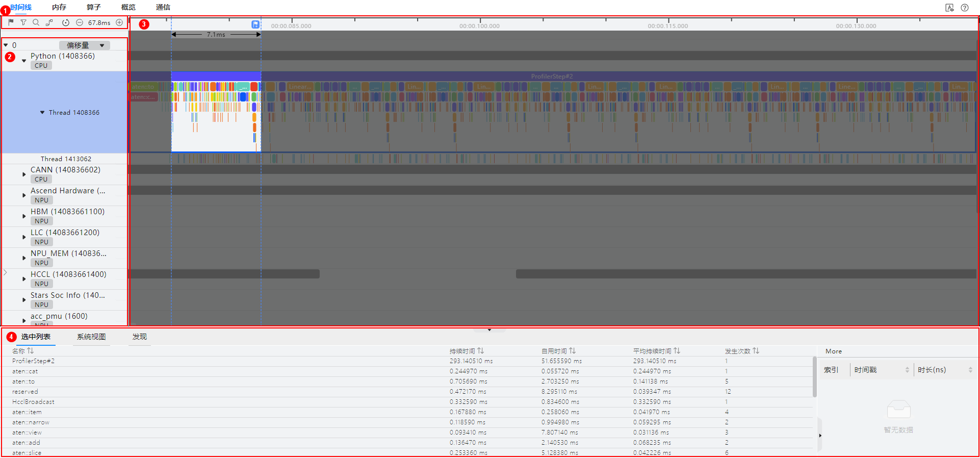
Task: Collapse the Thread 1408366 lane
Action: [42, 112]
